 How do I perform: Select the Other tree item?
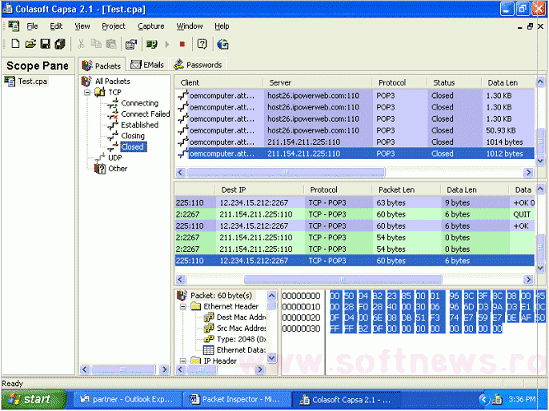point(118,169)
